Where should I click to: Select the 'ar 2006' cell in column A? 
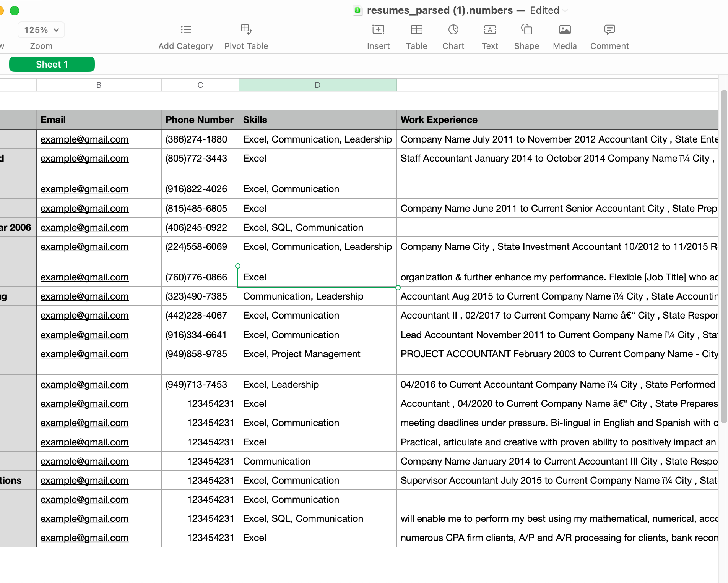pyautogui.click(x=18, y=227)
